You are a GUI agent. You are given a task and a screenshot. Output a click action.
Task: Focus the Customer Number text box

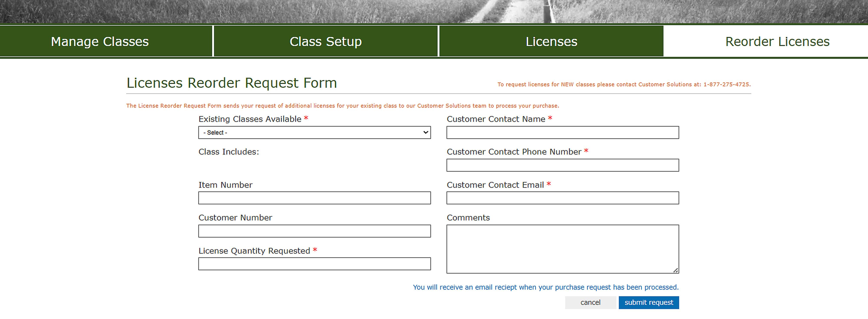click(x=314, y=231)
